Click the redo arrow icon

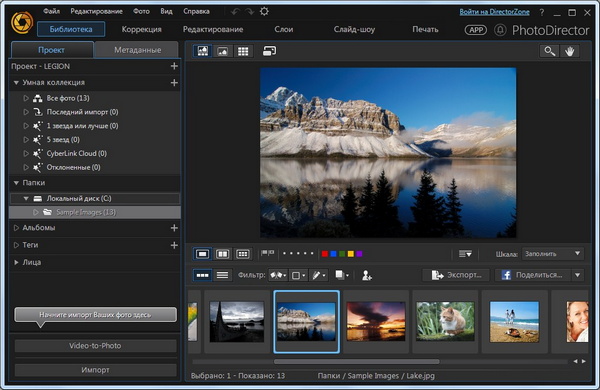(x=249, y=11)
